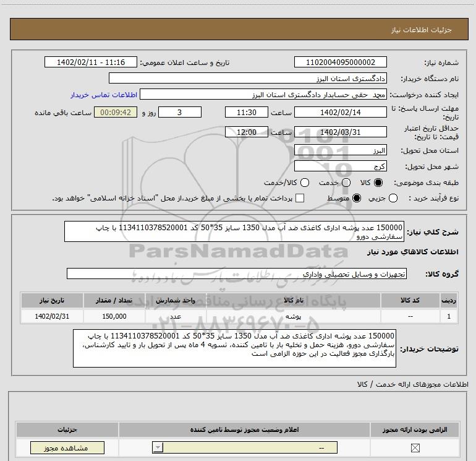Click the نام کالا column header
The width and height of the screenshot is (476, 461).
[x=293, y=300]
